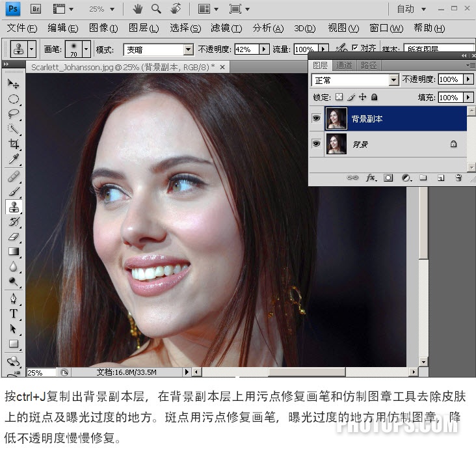Viewport: 476px width, 453px height.
Task: Expand the brush preset picker arrow
Action: tap(86, 49)
